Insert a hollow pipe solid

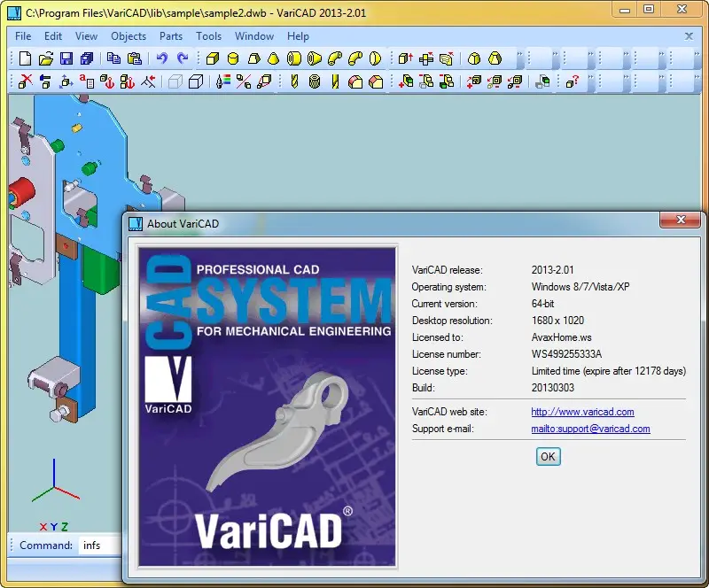click(294, 58)
